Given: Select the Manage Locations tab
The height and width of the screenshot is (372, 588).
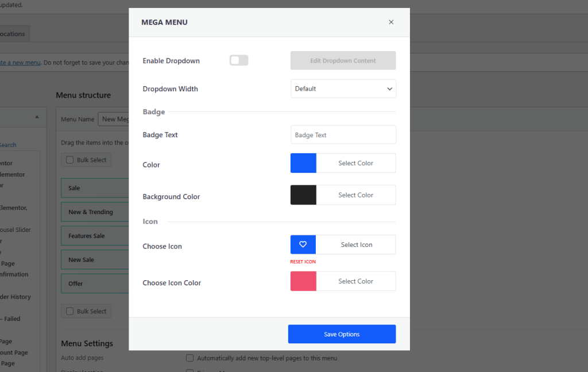Looking at the screenshot, I should click(13, 34).
